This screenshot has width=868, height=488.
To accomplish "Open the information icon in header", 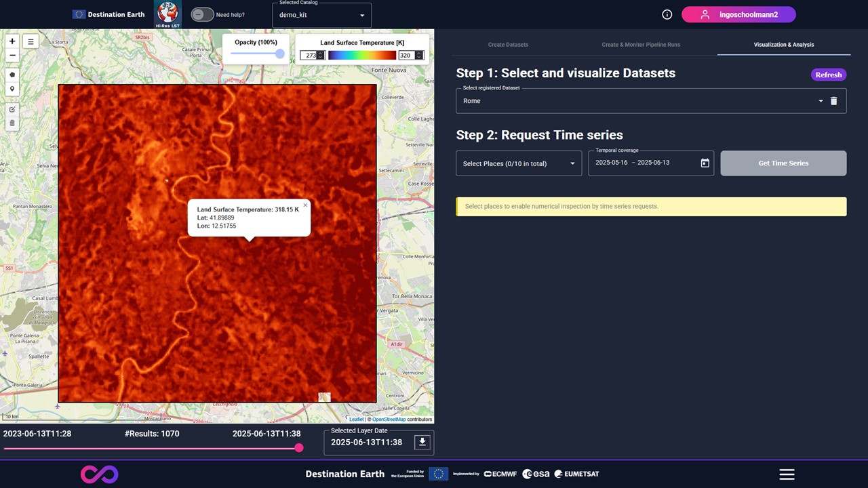I will 667,14.
